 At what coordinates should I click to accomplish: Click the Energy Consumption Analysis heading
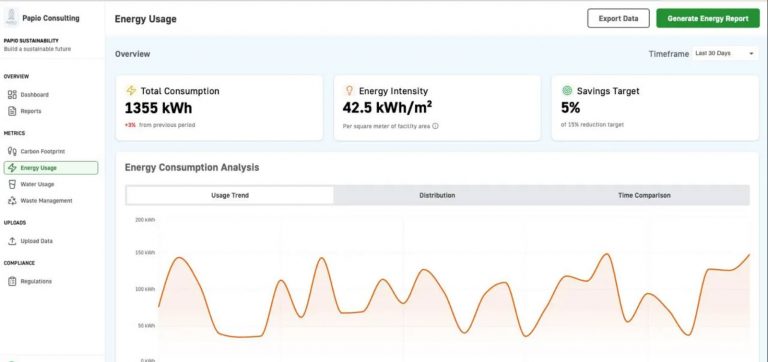click(x=192, y=168)
